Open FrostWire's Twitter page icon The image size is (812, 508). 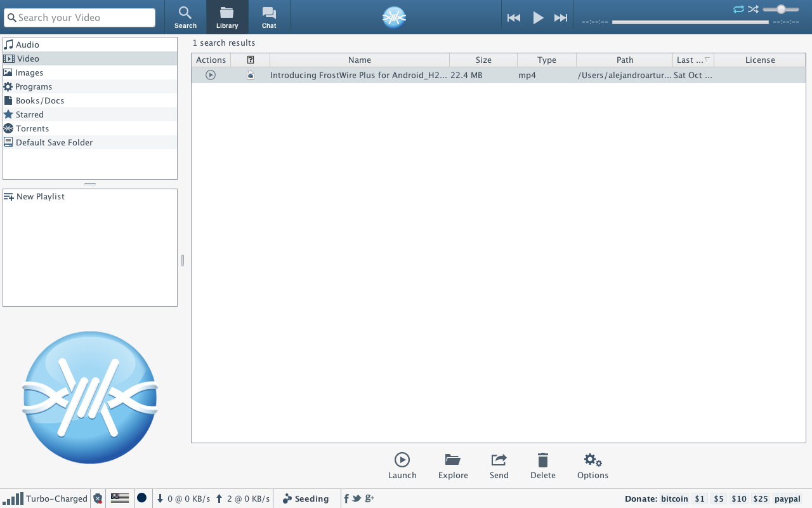pyautogui.click(x=357, y=498)
